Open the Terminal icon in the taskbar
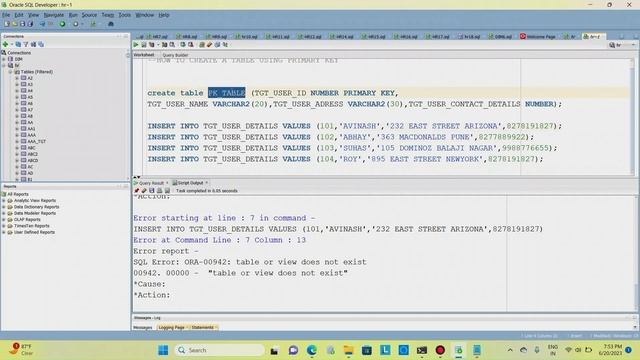The height and width of the screenshot is (360, 640). (x=422, y=350)
